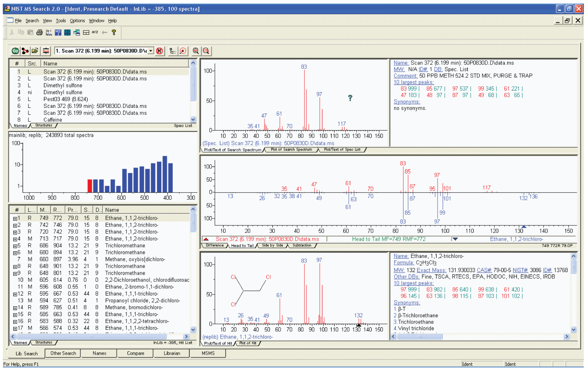The width and height of the screenshot is (588, 372).
Task: Click the crossed-out H red circle icon
Action: tap(159, 51)
